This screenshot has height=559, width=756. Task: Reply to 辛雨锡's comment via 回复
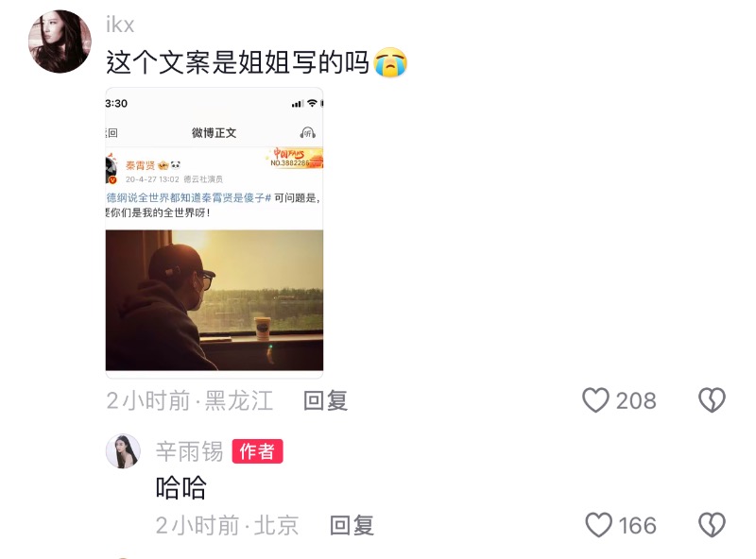click(x=352, y=525)
